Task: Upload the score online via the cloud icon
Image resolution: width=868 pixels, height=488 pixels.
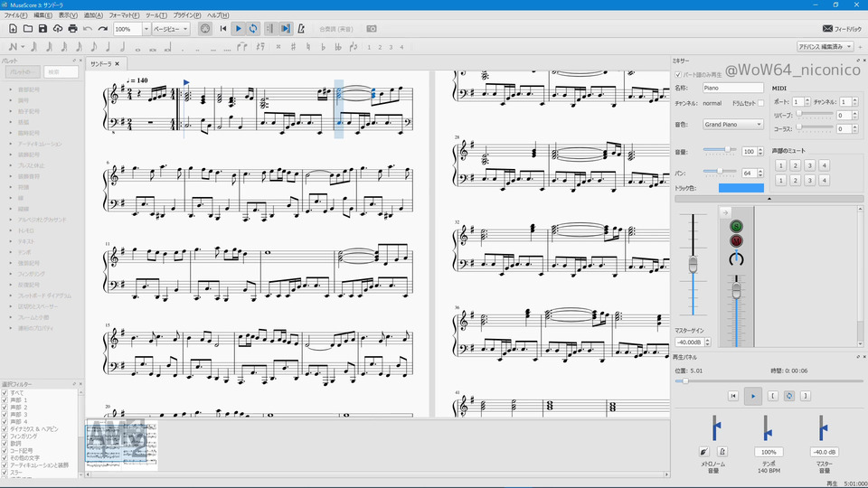Action: pyautogui.click(x=58, y=29)
